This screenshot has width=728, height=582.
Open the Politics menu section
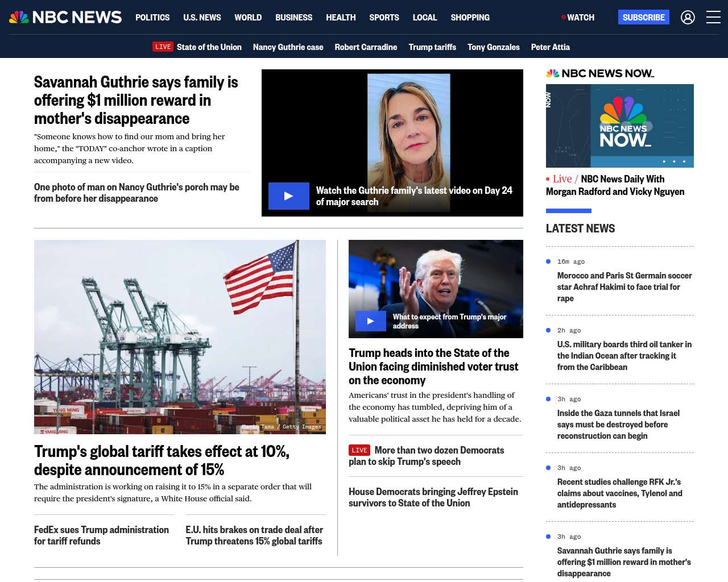(152, 18)
